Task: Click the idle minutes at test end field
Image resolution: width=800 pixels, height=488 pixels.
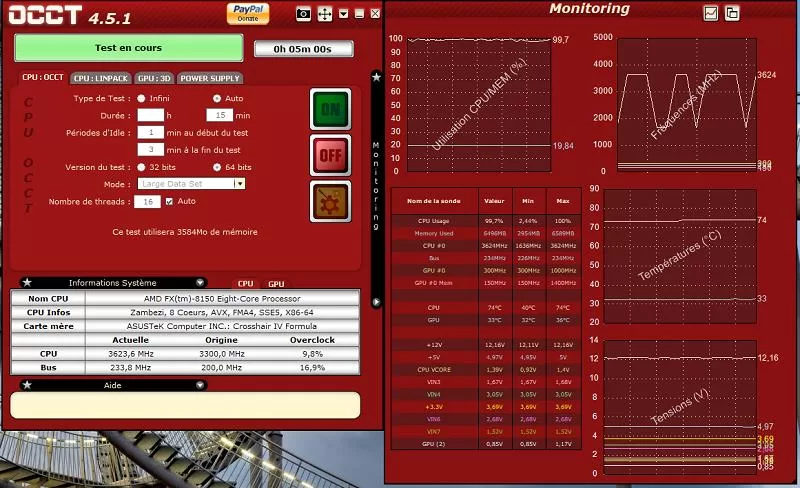Action: click(x=151, y=150)
